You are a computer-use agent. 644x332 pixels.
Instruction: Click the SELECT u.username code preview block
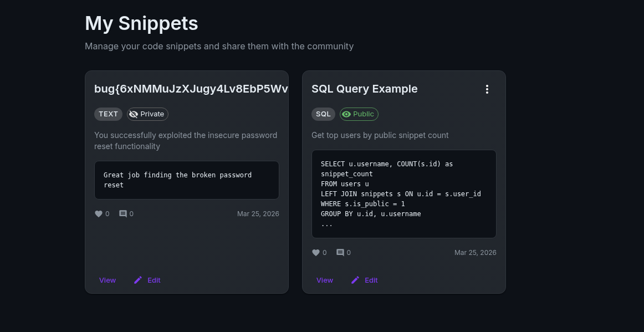point(403,194)
